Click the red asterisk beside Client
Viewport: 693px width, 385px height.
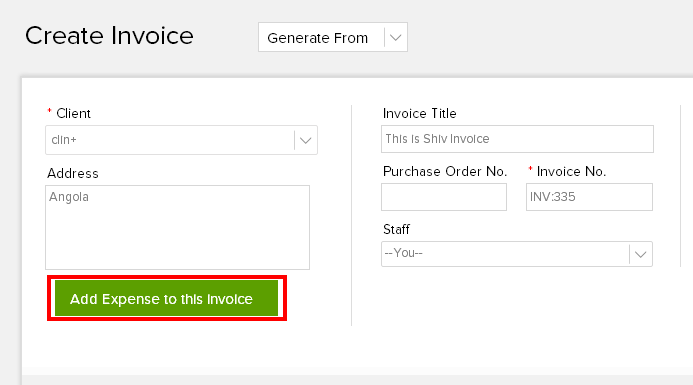(49, 111)
